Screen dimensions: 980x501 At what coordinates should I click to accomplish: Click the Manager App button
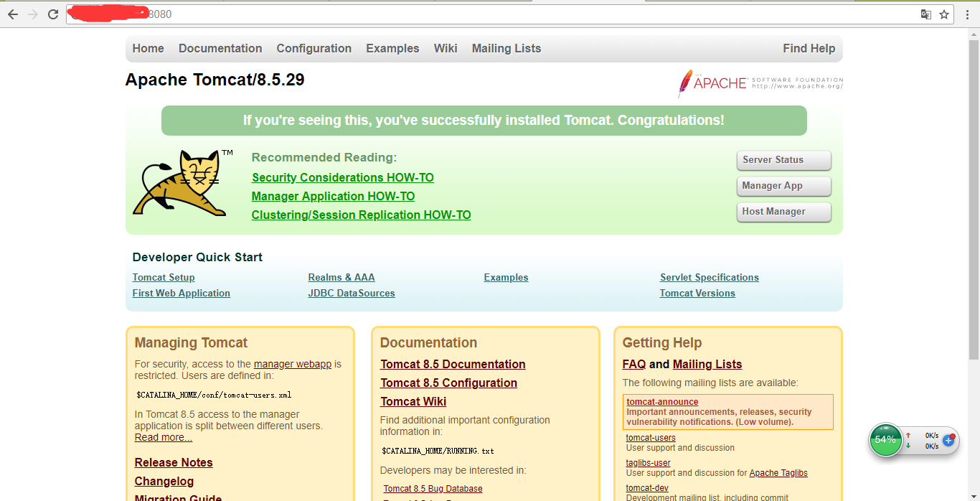783,186
